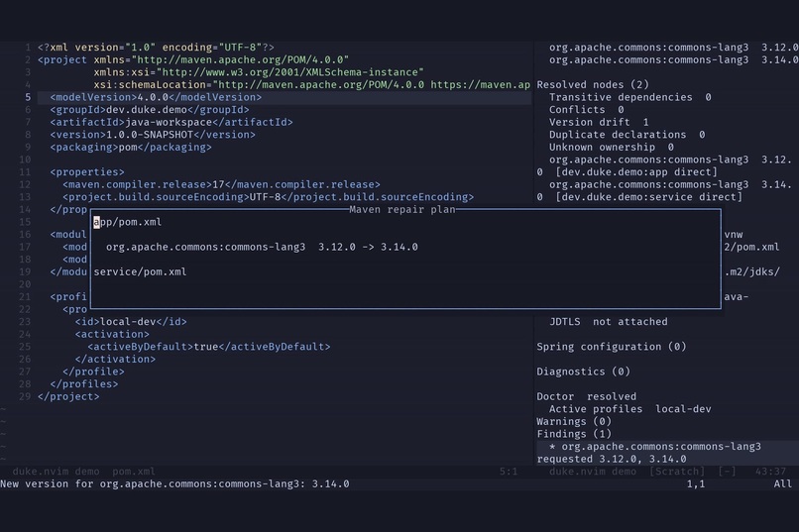Screen dimensions: 799x532
Task: Click the first commons-lang3 3.12.0 row in side panel
Action: tap(674, 48)
